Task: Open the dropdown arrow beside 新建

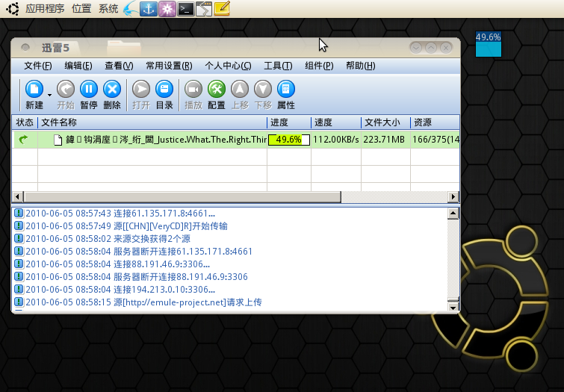Action: pos(50,96)
